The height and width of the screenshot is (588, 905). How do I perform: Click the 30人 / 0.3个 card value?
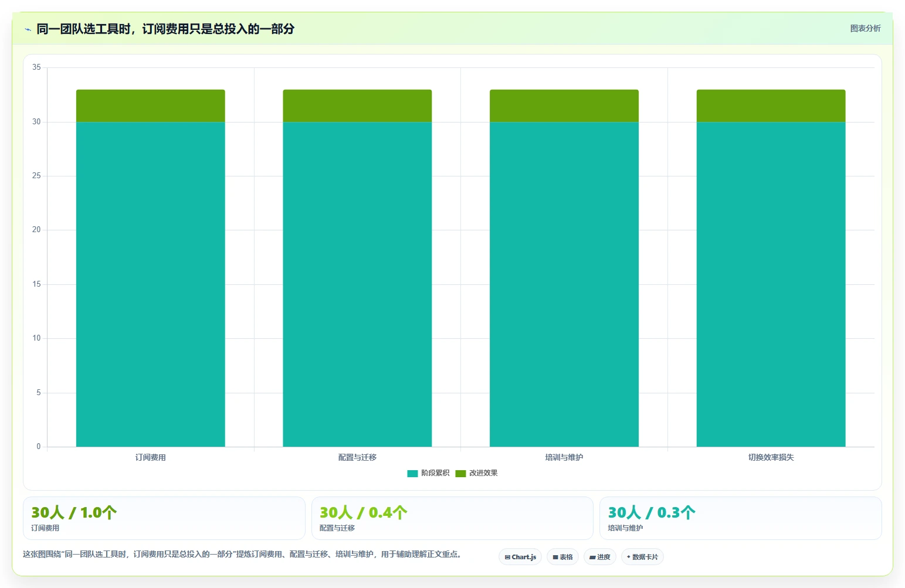[x=652, y=512]
